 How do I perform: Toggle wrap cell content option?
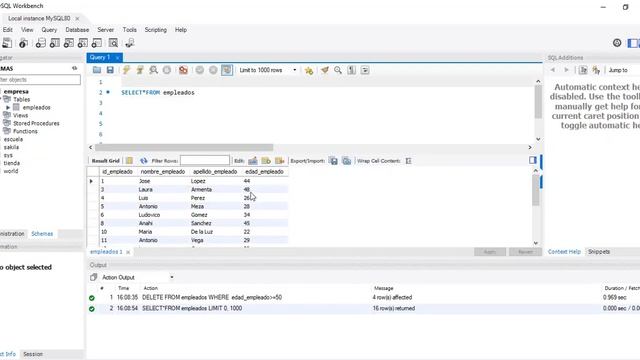pyautogui.click(x=409, y=161)
